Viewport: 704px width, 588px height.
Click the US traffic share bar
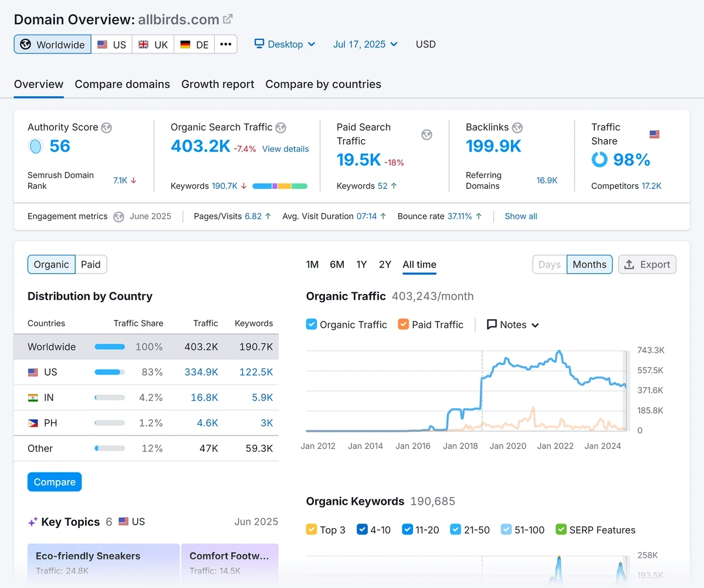click(110, 372)
